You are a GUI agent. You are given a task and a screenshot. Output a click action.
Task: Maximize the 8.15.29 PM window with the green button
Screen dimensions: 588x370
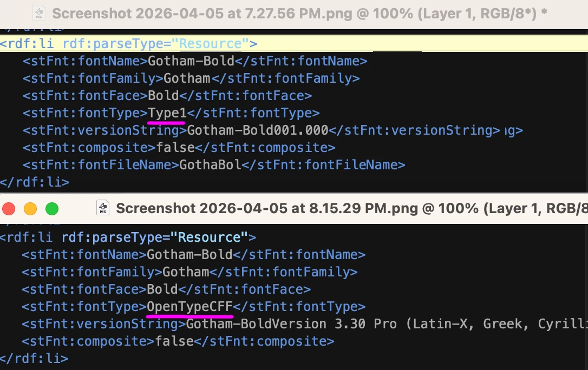[52, 209]
